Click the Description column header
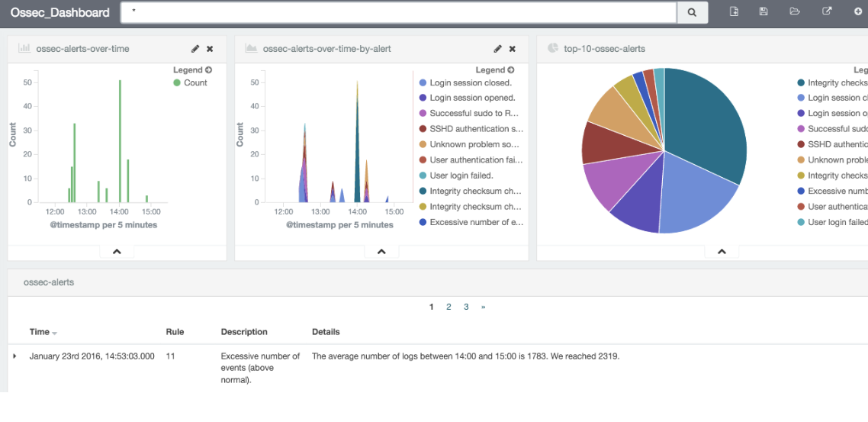This screenshot has width=868, height=422. click(x=244, y=332)
